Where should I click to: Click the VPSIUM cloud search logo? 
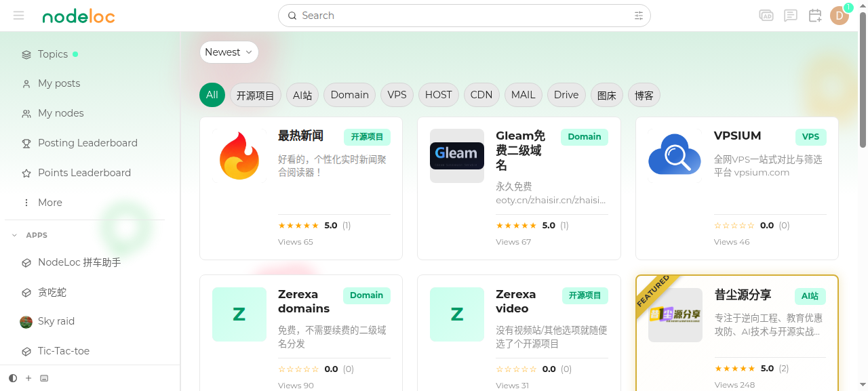pos(675,156)
